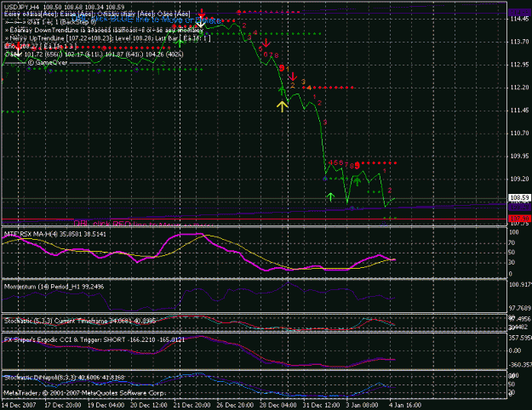Screen dimensions: 532x410
Task: Click the 31 Dec 12:00 time label
Action: point(321,405)
